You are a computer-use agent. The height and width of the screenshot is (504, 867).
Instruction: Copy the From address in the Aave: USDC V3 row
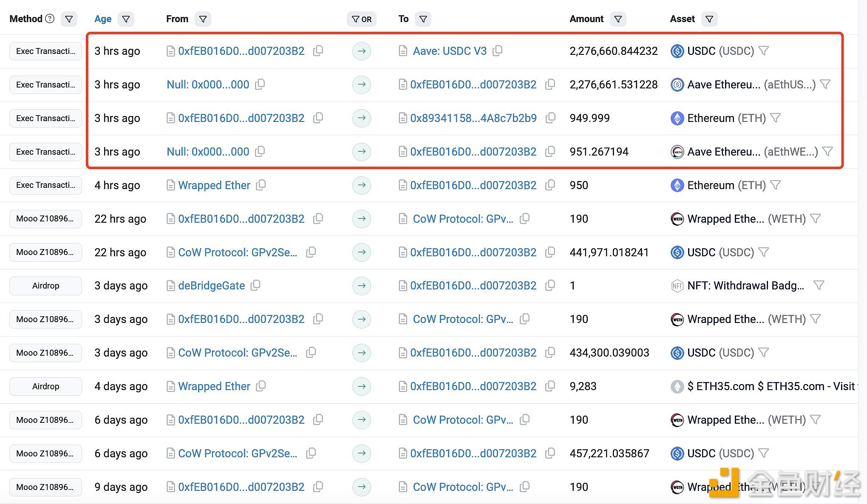pos(318,51)
